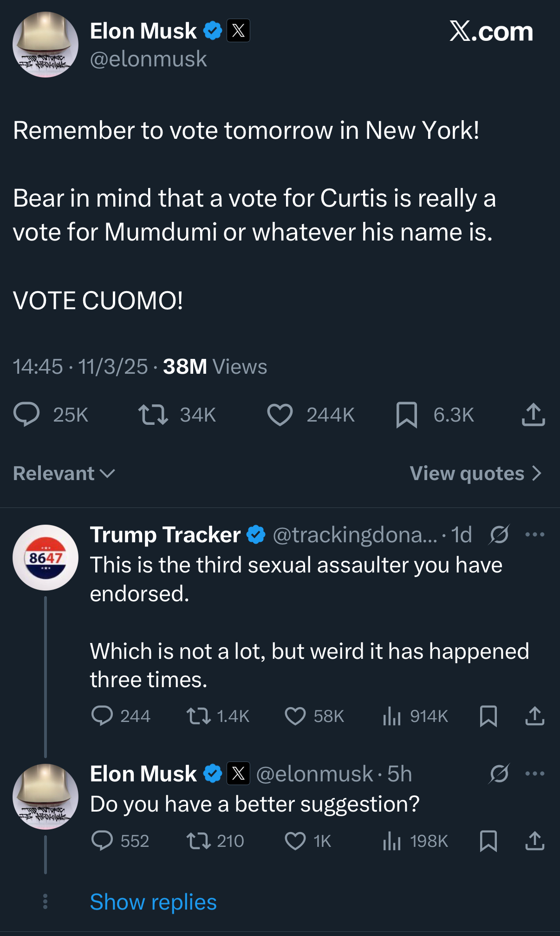Bookmark Elon Musk's reply post
This screenshot has width=560, height=936.
(x=488, y=841)
